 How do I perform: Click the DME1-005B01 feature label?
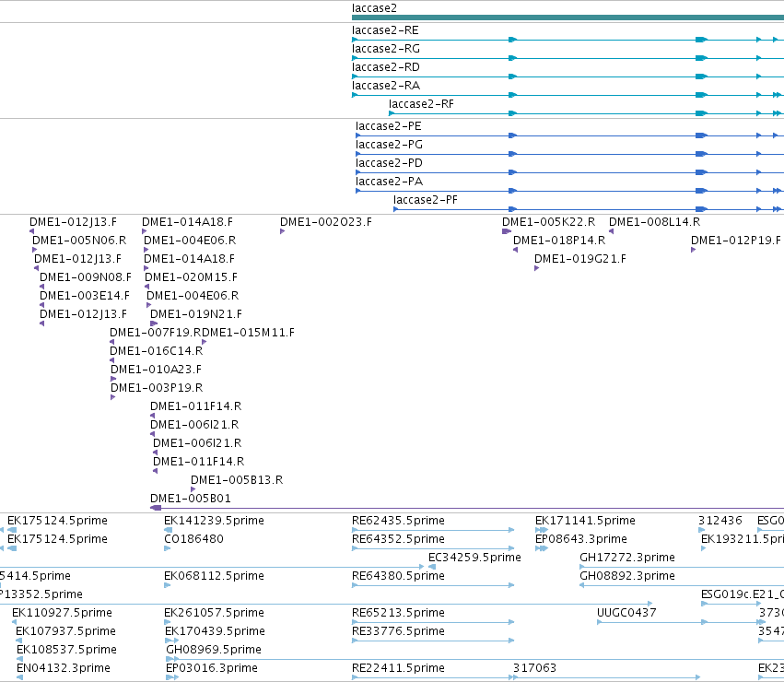coord(191,500)
